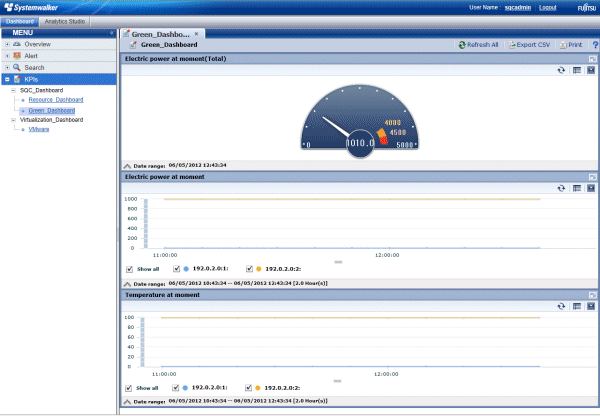Expand the Overview menu section

click(7, 44)
